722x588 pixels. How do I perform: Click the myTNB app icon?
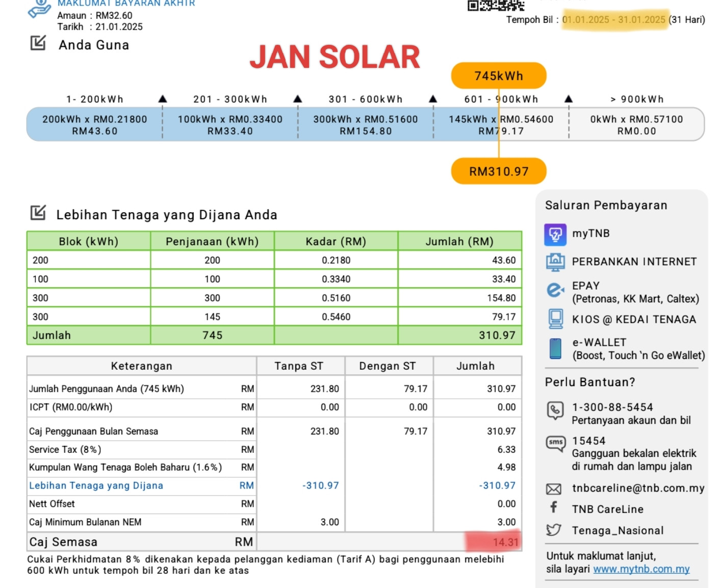555,234
